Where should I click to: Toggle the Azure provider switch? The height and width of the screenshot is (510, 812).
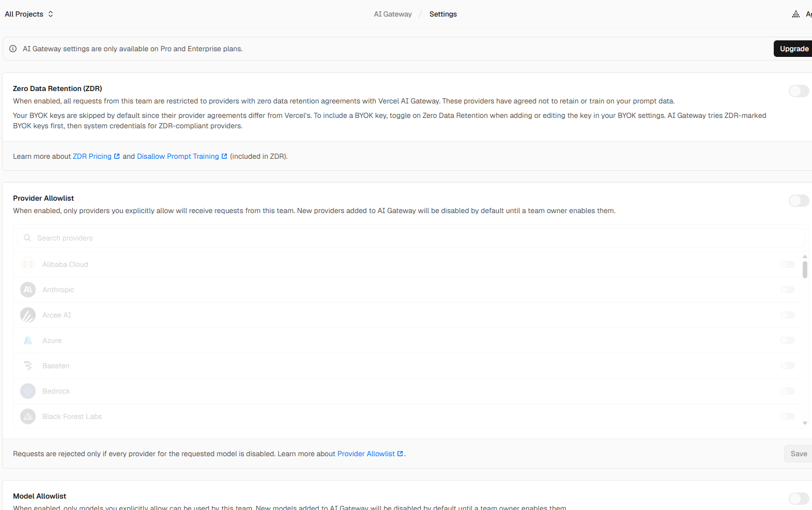pos(788,340)
